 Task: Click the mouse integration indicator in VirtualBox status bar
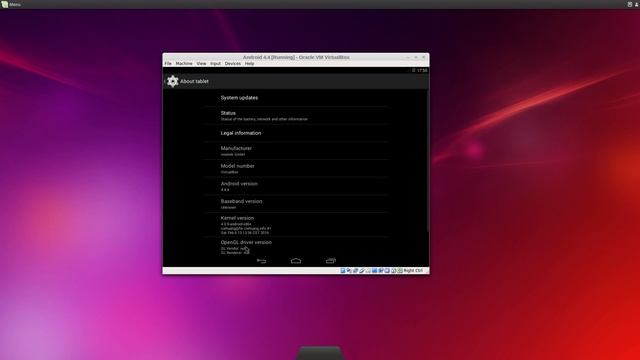[x=393, y=271]
